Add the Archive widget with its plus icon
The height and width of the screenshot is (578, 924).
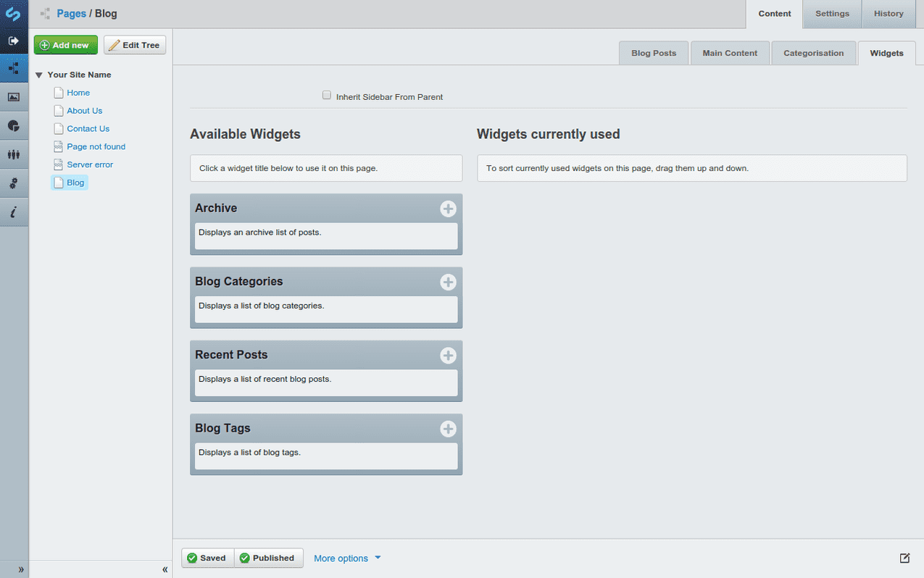pos(448,209)
